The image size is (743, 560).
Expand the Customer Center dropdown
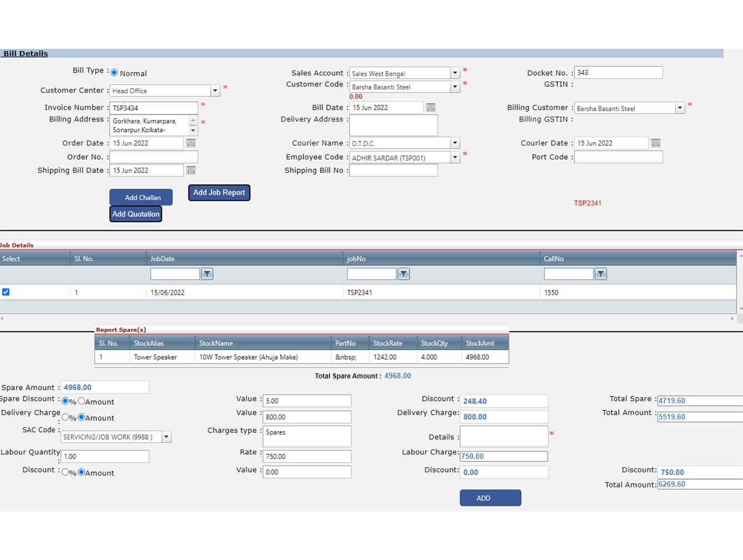click(x=215, y=90)
